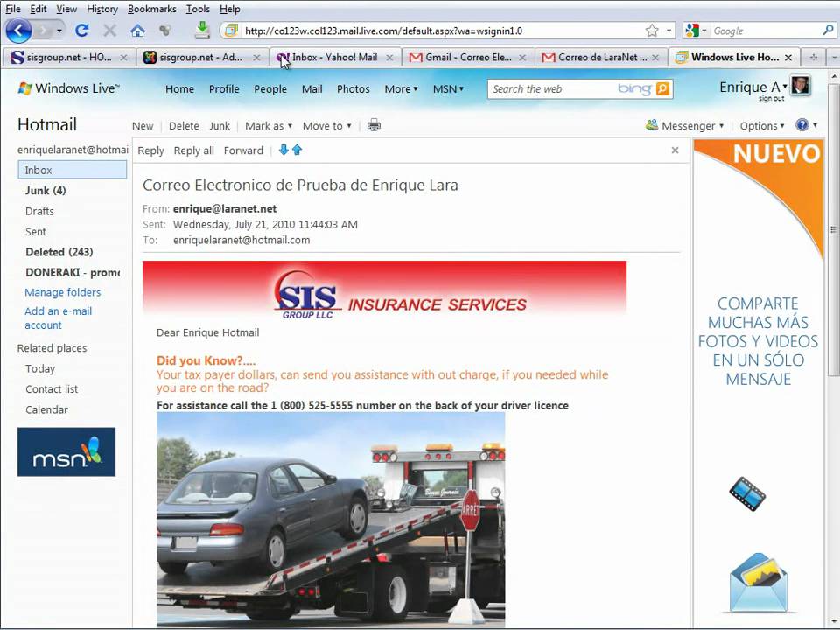
Task: Go to the browser Home icon
Action: pyautogui.click(x=137, y=31)
